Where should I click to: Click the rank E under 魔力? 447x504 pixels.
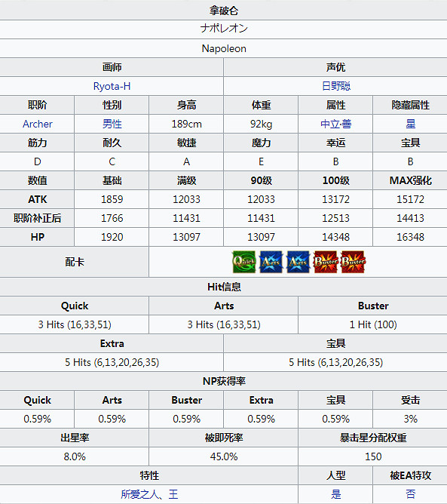(x=261, y=161)
